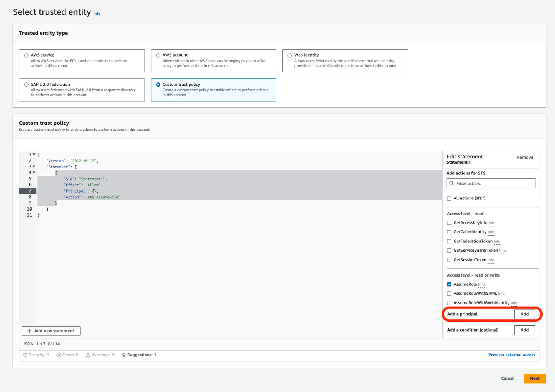Click the Security: 0 shield indicator
Screen dimensions: 555x392
36,355
